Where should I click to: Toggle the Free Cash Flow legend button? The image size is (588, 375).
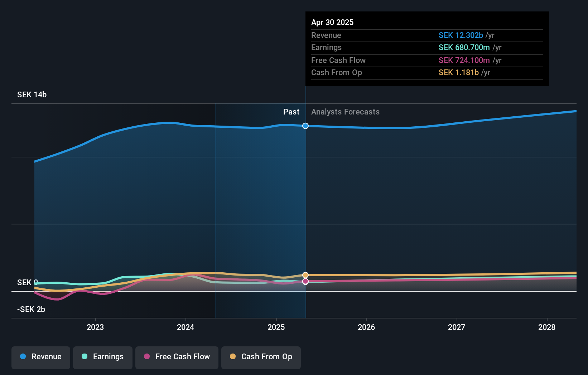tap(177, 357)
